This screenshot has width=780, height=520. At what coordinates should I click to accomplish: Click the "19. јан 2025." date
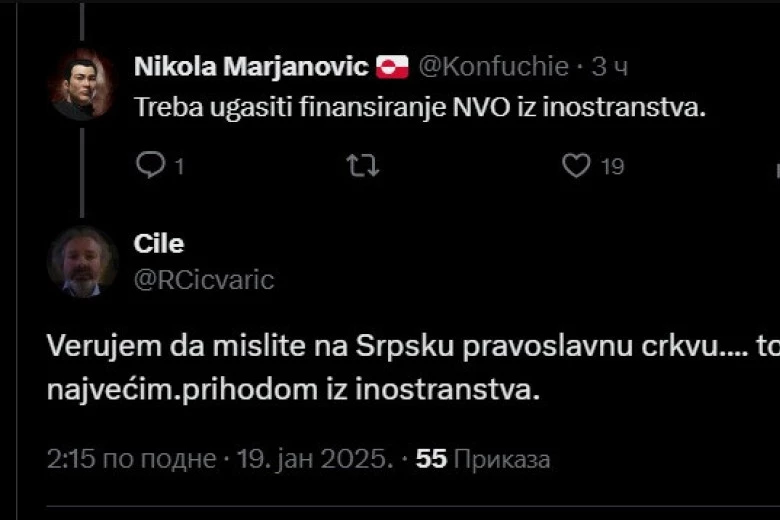point(314,459)
